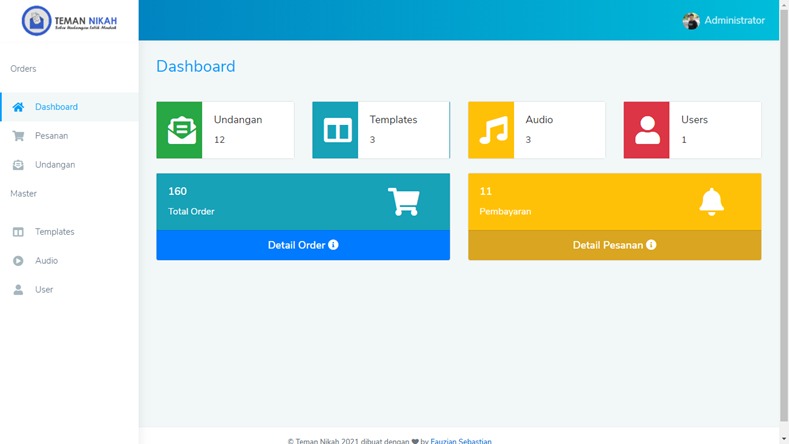
Task: Open the Administrator account menu
Action: coord(733,21)
